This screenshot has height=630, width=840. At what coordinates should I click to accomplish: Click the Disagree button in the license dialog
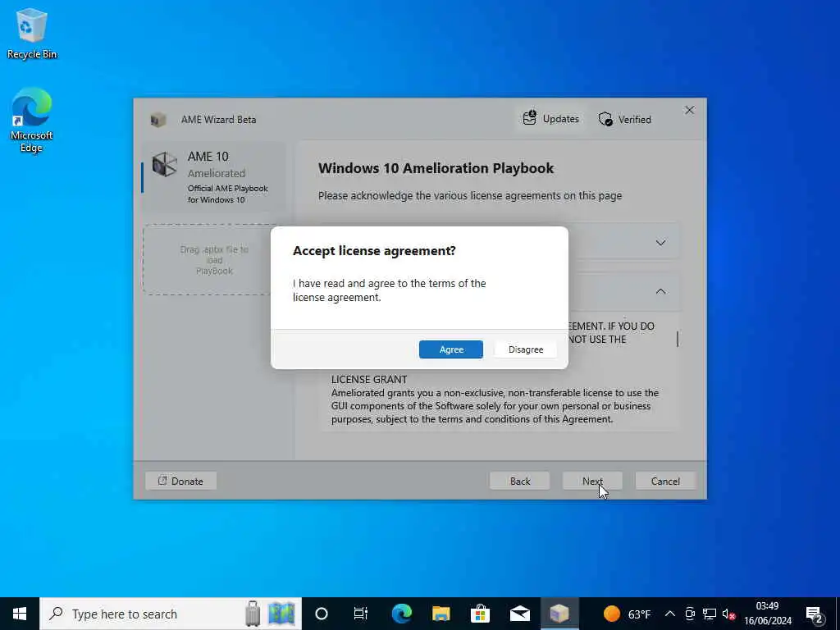[x=526, y=349]
